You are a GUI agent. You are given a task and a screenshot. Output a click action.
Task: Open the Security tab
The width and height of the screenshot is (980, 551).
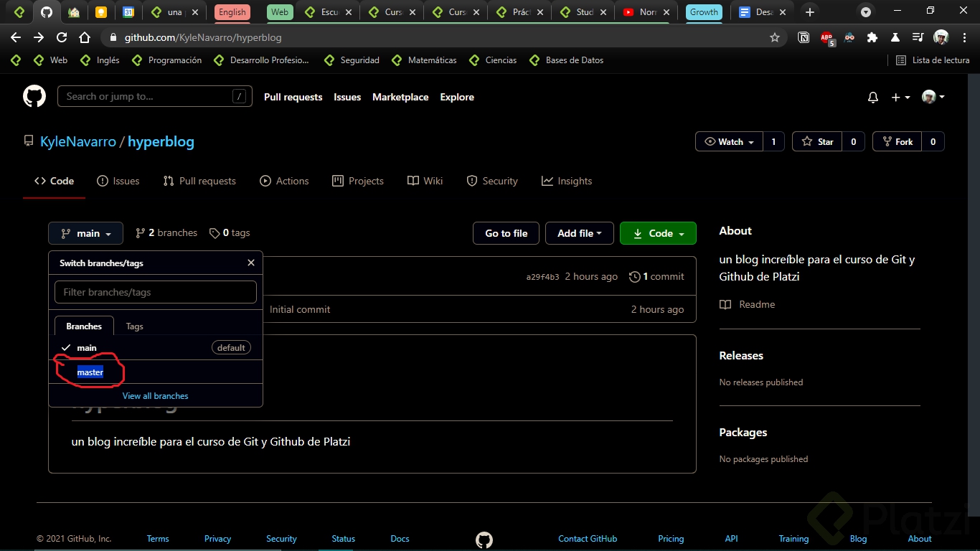[492, 181]
